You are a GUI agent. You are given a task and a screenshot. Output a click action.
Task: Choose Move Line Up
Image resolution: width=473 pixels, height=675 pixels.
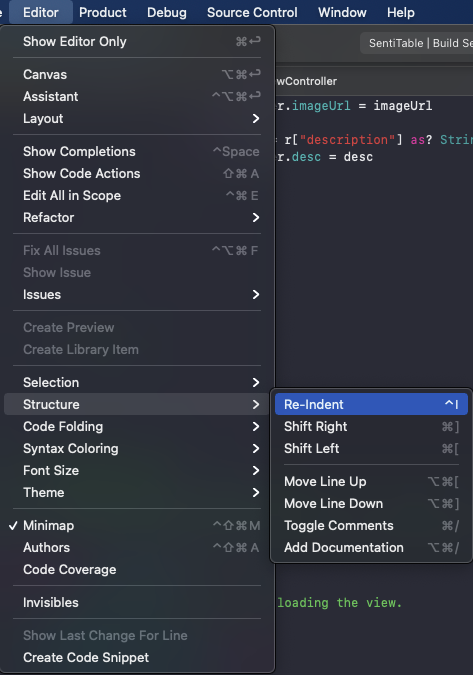[371, 481]
